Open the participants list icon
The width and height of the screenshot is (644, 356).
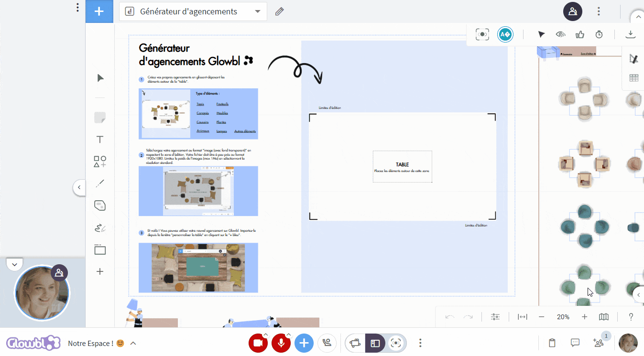click(598, 343)
